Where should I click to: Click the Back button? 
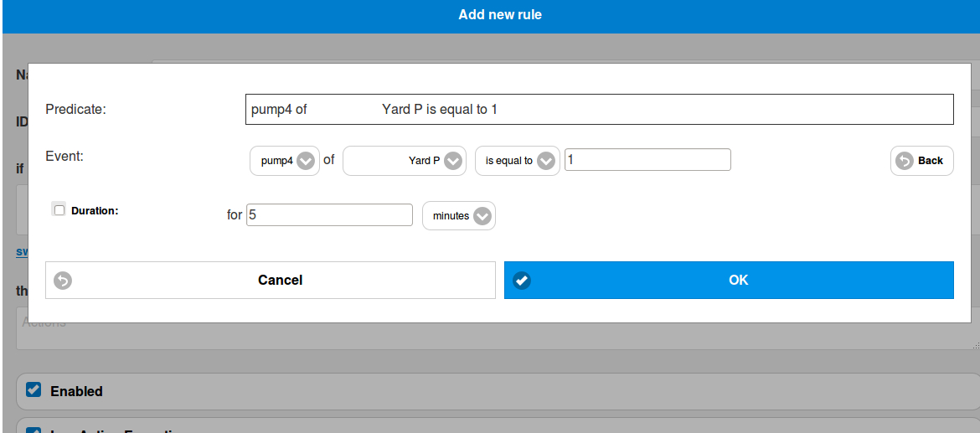click(922, 161)
